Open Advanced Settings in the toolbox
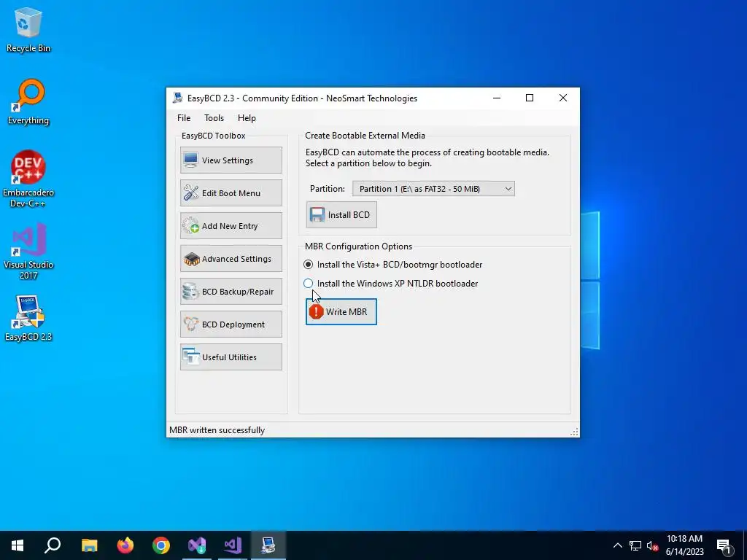Image resolution: width=747 pixels, height=560 pixels. pyautogui.click(x=231, y=259)
